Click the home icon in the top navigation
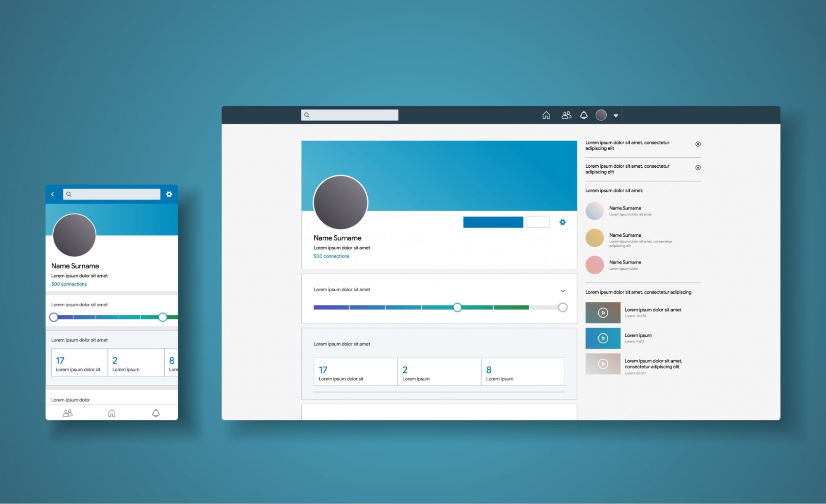The width and height of the screenshot is (826, 504). (x=545, y=114)
